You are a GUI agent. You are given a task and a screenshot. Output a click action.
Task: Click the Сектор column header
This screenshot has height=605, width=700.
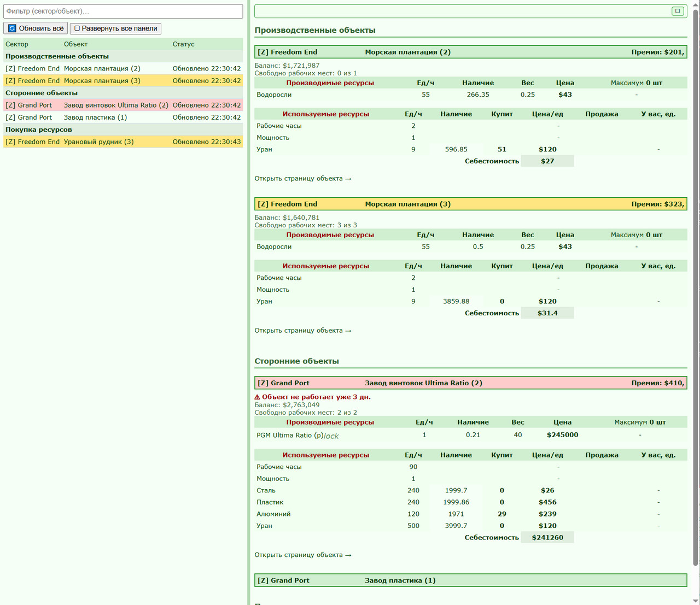17,44
